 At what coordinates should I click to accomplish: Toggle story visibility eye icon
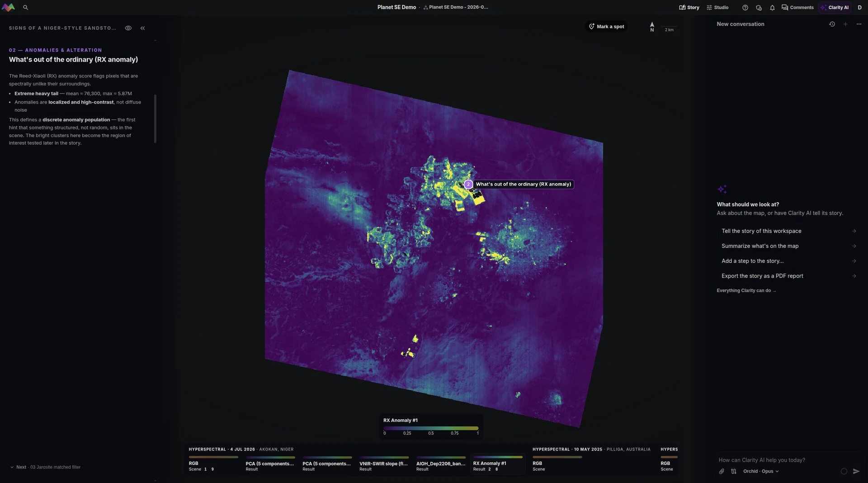[128, 28]
